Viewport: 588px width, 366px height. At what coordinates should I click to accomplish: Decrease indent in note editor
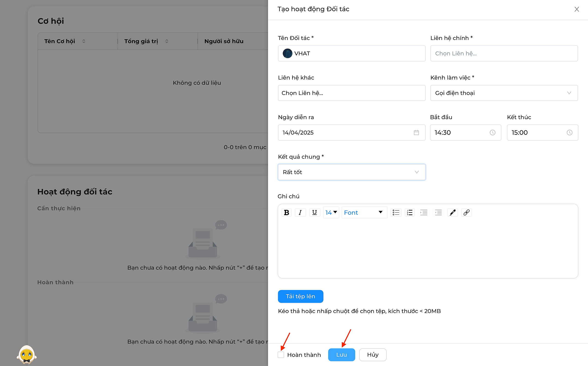tap(438, 212)
